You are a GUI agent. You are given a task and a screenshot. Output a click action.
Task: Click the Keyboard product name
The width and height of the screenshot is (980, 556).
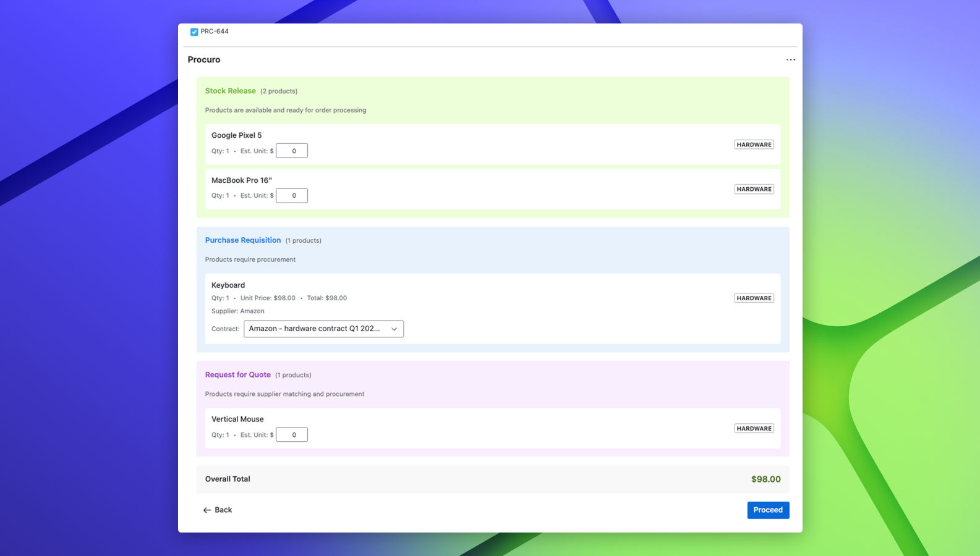[228, 285]
